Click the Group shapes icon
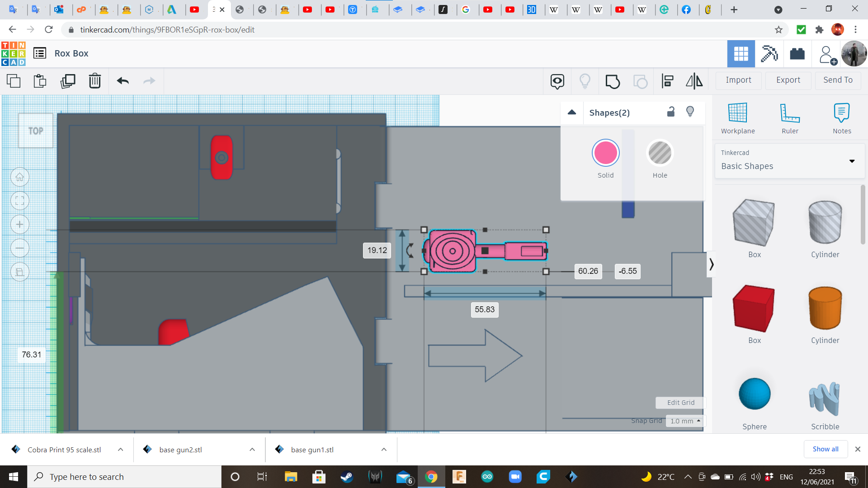This screenshot has height=488, width=868. pos(613,81)
